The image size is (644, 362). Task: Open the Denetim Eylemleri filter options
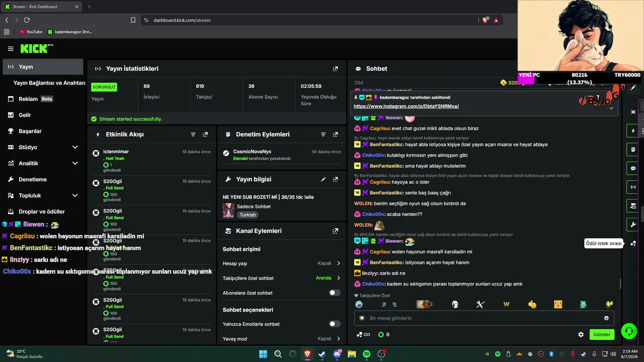324,135
